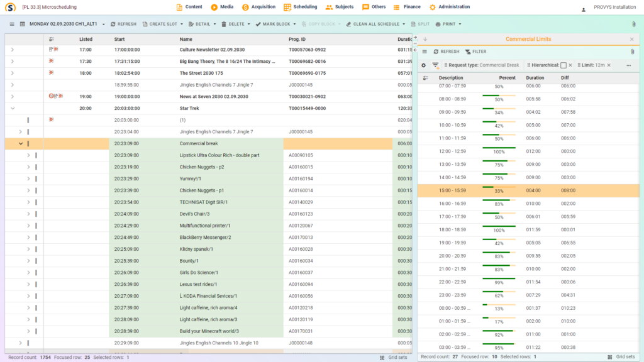Close the Commercial Limits panel
Viewport: 644px width, 362px height.
(x=631, y=40)
